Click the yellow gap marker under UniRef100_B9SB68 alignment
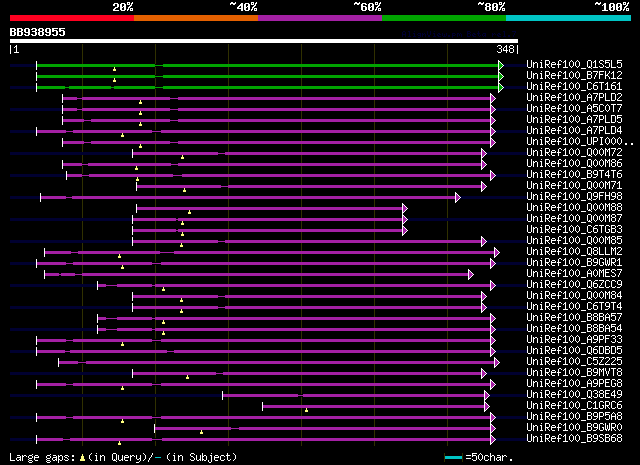Viewport: 640px width, 465px height. click(x=119, y=443)
